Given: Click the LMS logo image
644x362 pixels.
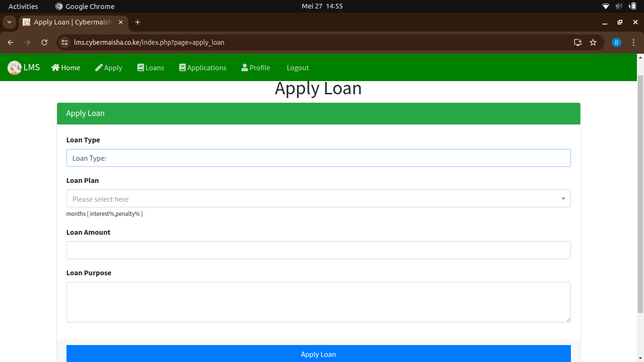Looking at the screenshot, I should [15, 67].
